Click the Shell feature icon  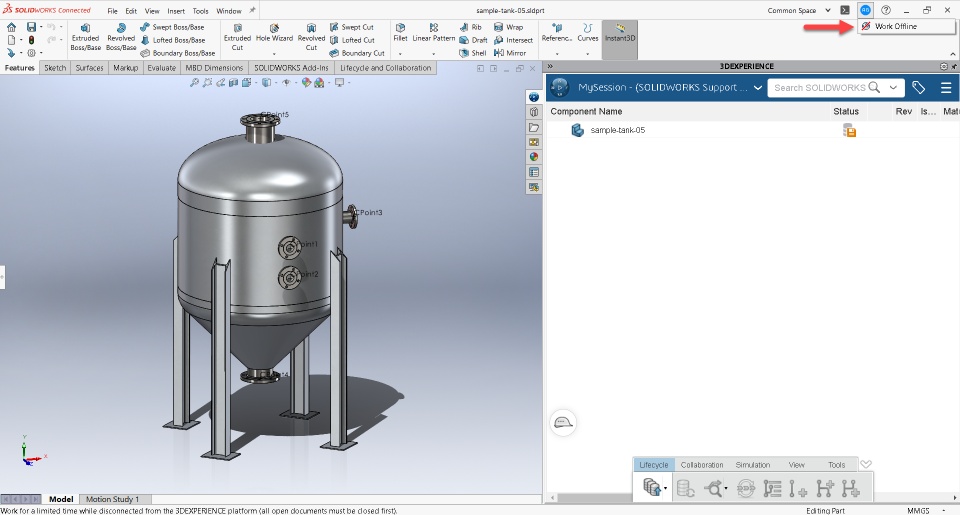[x=472, y=53]
